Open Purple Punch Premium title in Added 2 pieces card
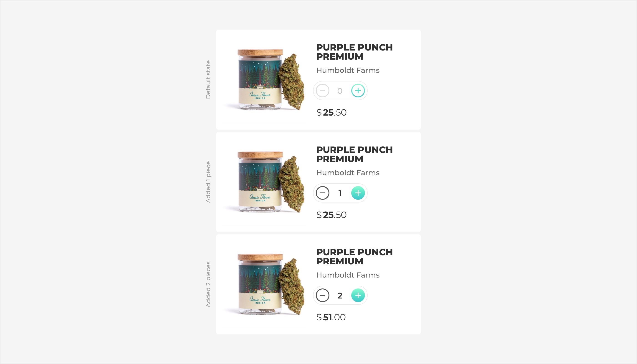Screen dimensions: 637x364 point(354,256)
